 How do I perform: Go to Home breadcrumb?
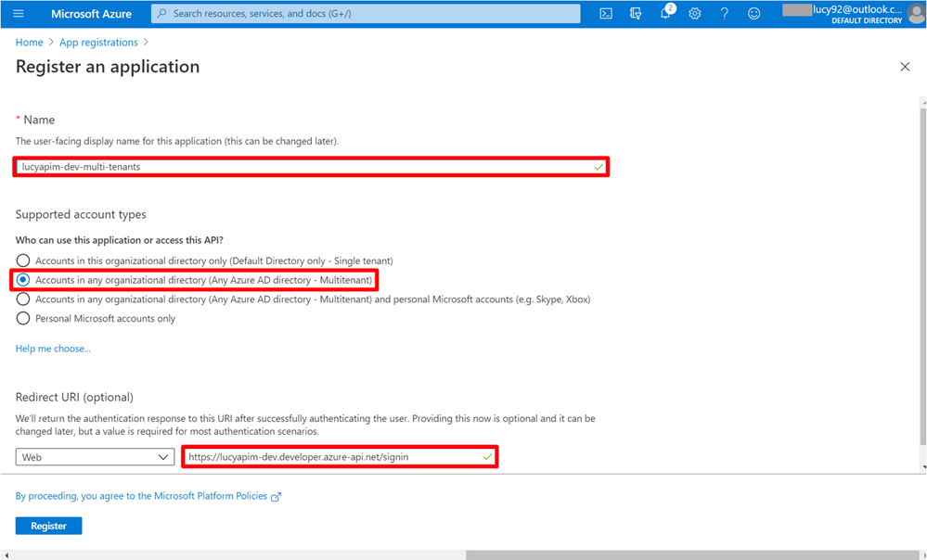(x=29, y=43)
